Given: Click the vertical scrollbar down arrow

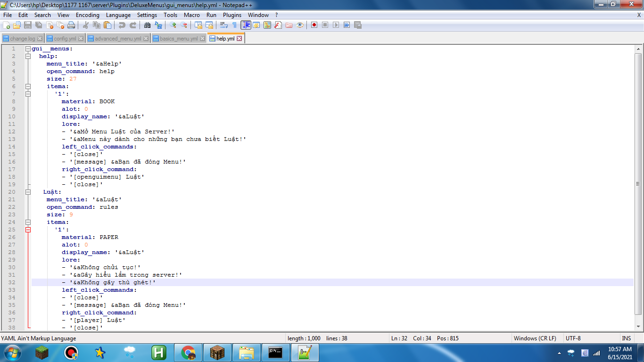Looking at the screenshot, I should pos(638,326).
